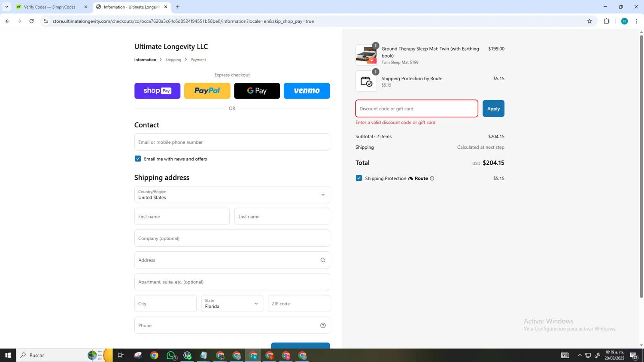644x362 pixels.
Task: Click the Shipping Protection by Route thumbnail
Action: (x=366, y=81)
